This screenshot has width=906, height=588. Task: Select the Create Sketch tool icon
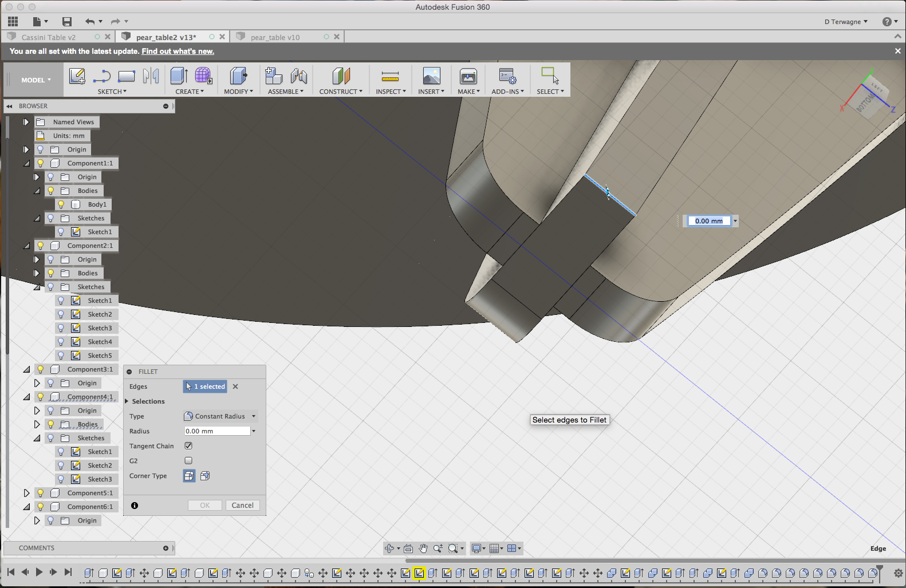tap(77, 76)
